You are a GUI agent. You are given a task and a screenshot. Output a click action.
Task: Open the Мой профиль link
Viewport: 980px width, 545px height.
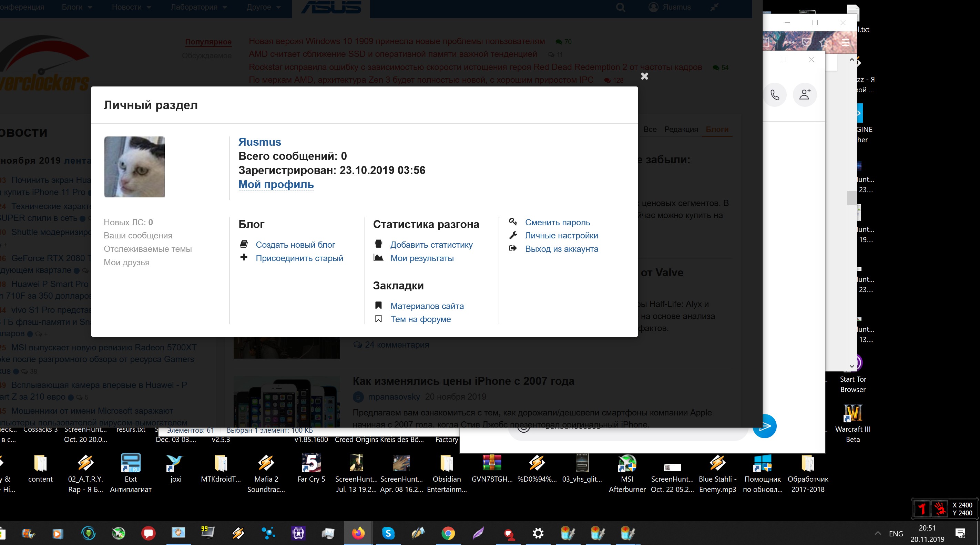pyautogui.click(x=276, y=184)
